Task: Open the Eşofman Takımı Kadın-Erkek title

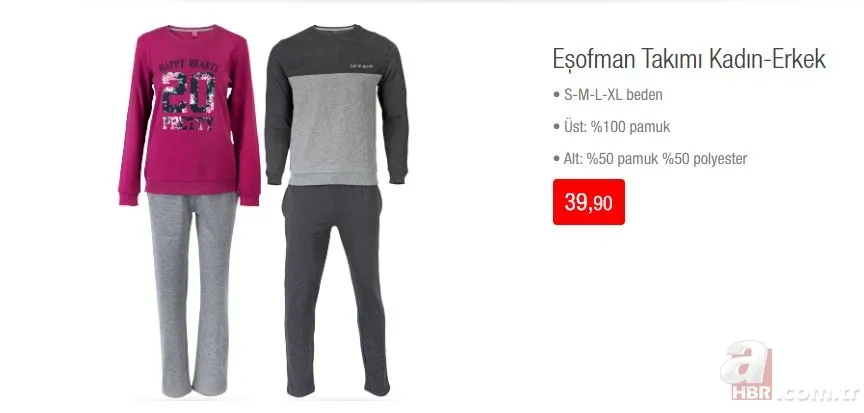Action: pos(689,59)
